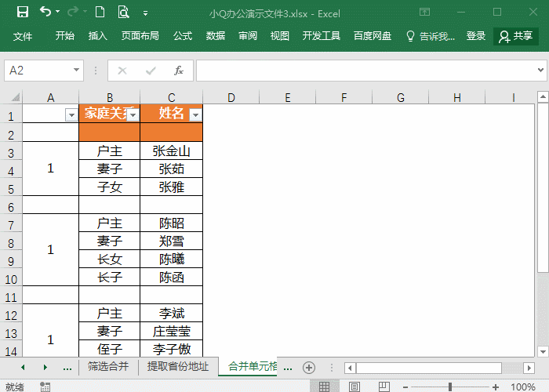Click the vertical scrollbar down arrow
Image resolution: width=549 pixels, height=392 pixels.
coord(543,351)
